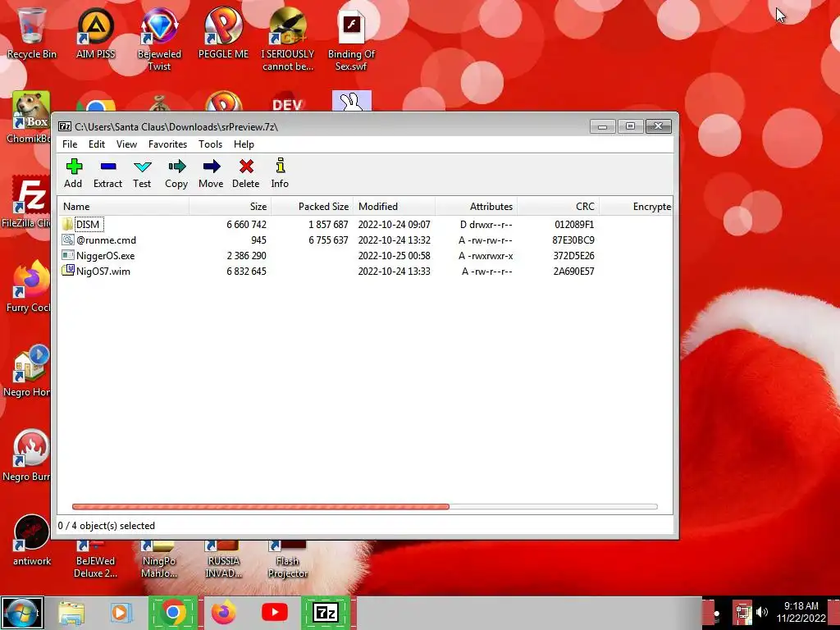The image size is (840, 630).
Task: Click the Copy toolbar icon
Action: [x=176, y=167]
